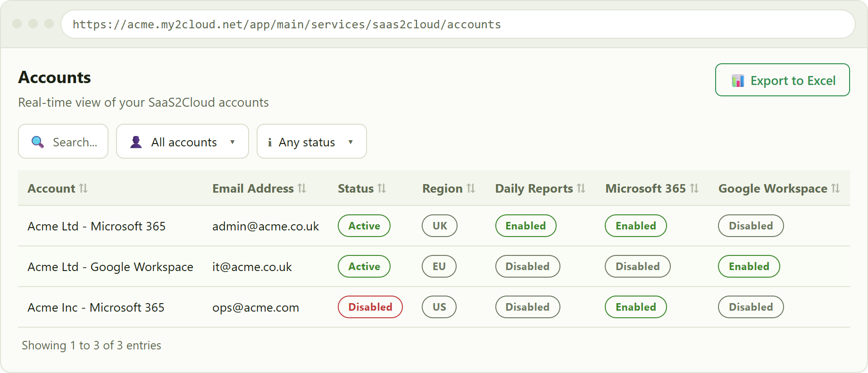Click the Daily Reports column header label
The width and height of the screenshot is (868, 373).
click(534, 189)
